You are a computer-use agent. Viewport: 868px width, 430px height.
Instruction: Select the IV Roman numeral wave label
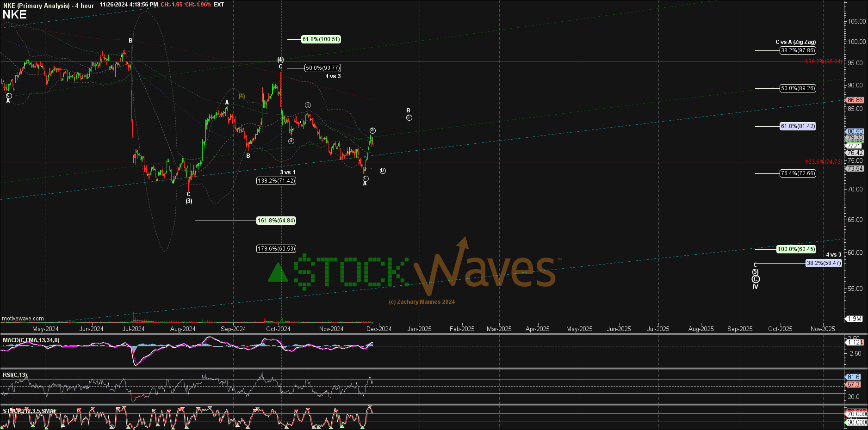(x=755, y=287)
